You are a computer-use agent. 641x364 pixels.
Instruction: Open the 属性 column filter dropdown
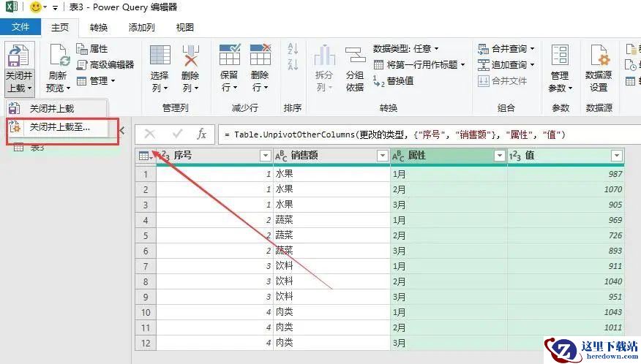[x=500, y=156]
